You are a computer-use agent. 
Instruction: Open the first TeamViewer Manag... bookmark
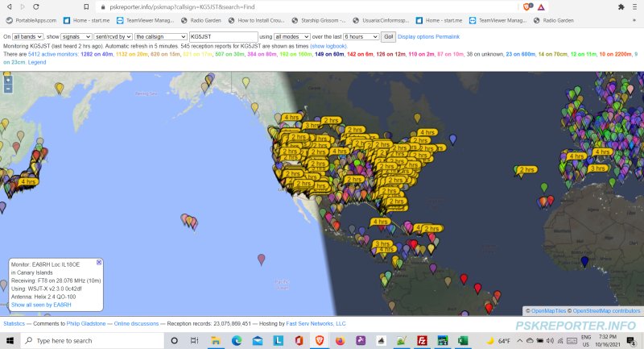click(146, 20)
